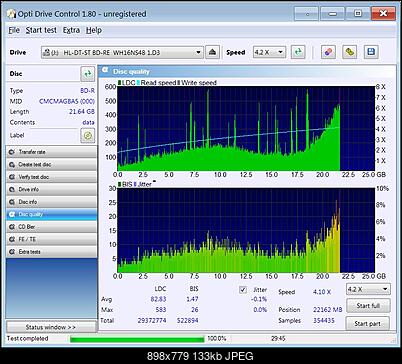Screen dimensions: 402x364
Task: Click the elapsed time 29:45
Action: [x=278, y=339]
